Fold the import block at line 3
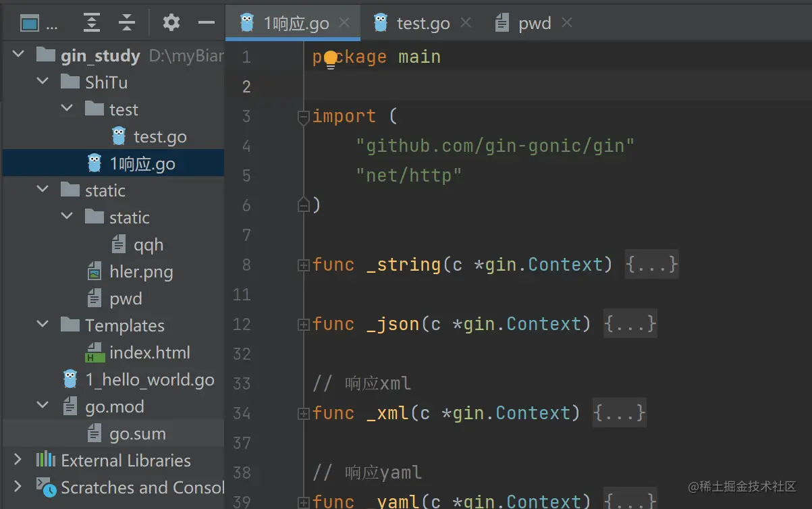This screenshot has width=812, height=509. point(303,117)
